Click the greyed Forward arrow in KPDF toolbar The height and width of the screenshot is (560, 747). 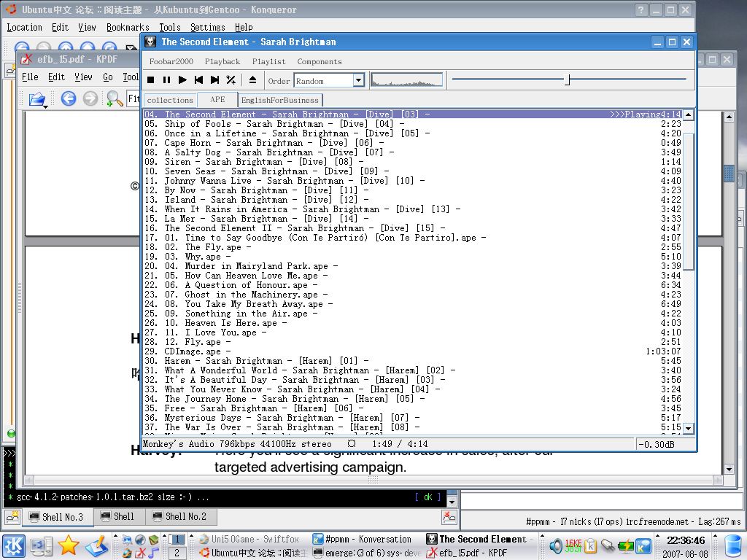pyautogui.click(x=90, y=98)
